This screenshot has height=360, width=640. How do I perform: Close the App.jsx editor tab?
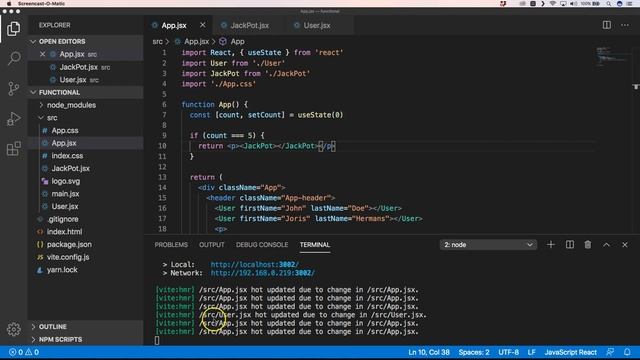203,25
